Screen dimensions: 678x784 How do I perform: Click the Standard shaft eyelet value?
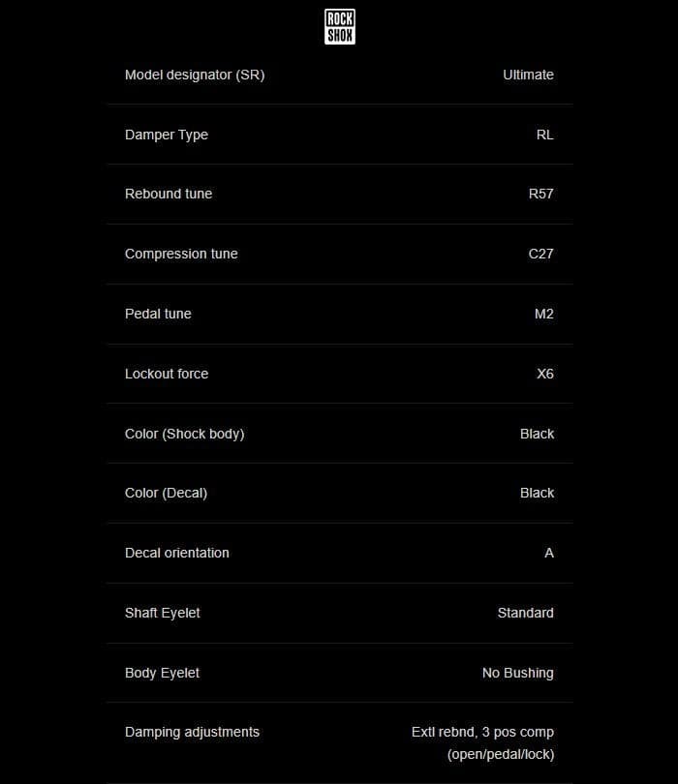(525, 613)
